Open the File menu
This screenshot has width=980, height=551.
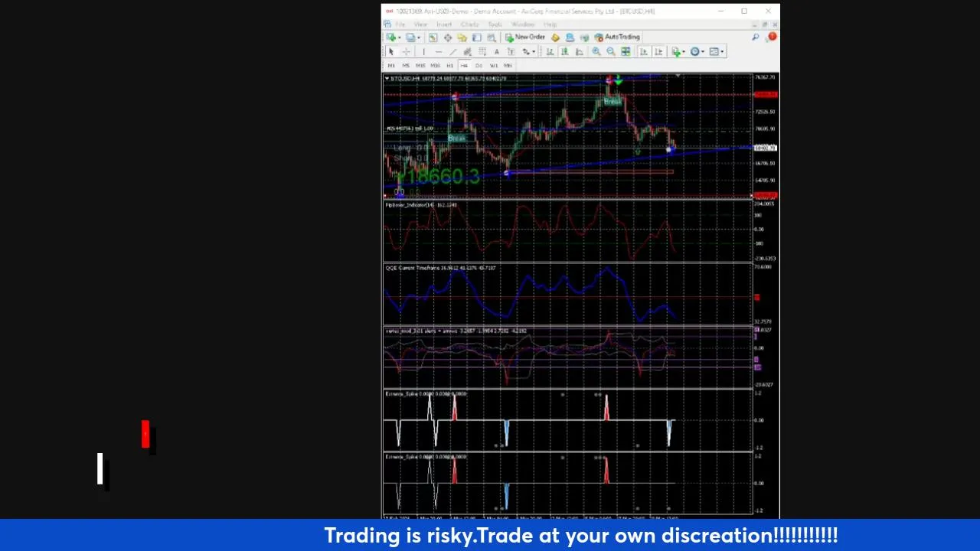click(400, 24)
